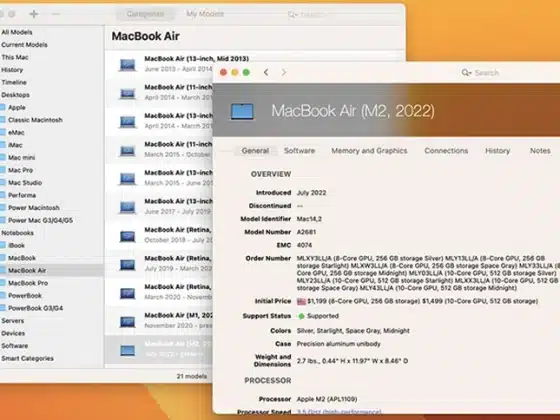Select This Mac in the sidebar

(15, 57)
